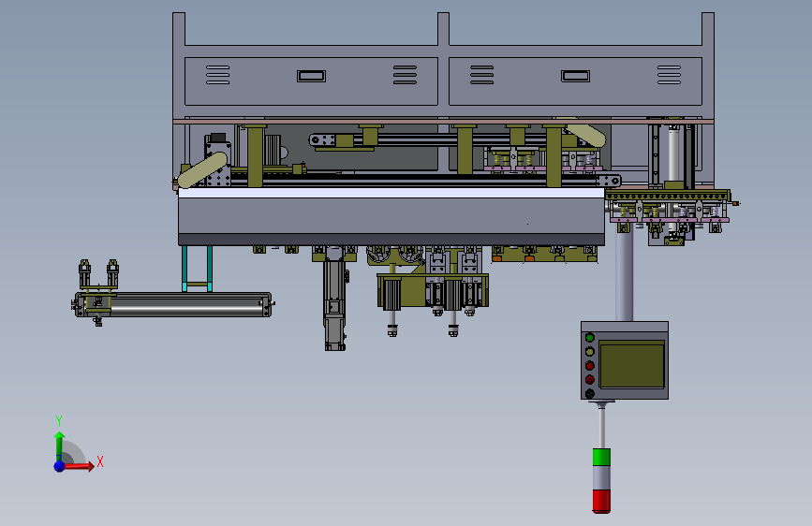Image resolution: width=812 pixels, height=526 pixels.
Task: Click the blue Z axis ball at the triad origin
Action: pos(60,466)
